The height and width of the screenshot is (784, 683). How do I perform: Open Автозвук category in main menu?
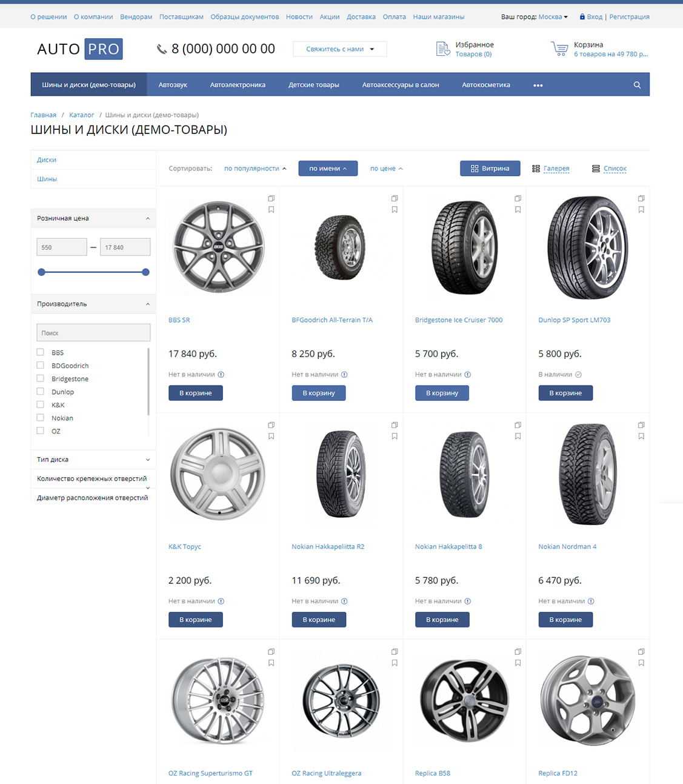(173, 85)
